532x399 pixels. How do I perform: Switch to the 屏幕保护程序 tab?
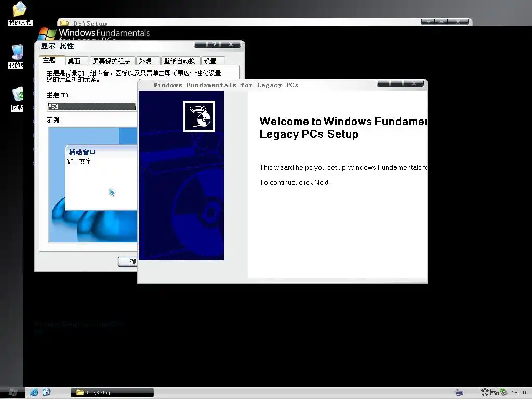click(x=113, y=61)
